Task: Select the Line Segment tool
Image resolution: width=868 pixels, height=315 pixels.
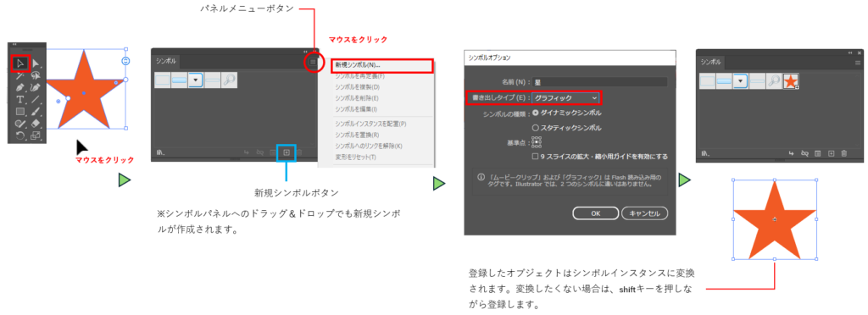Action: click(36, 99)
